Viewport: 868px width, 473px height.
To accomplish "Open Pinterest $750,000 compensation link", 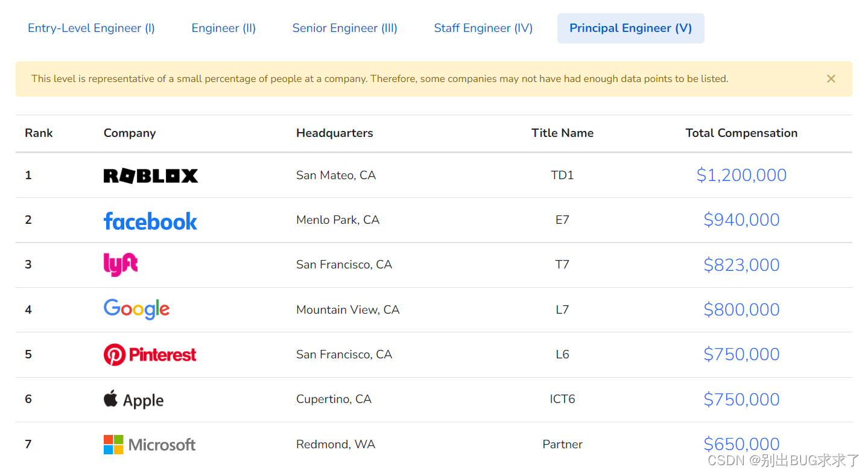I will coord(741,354).
